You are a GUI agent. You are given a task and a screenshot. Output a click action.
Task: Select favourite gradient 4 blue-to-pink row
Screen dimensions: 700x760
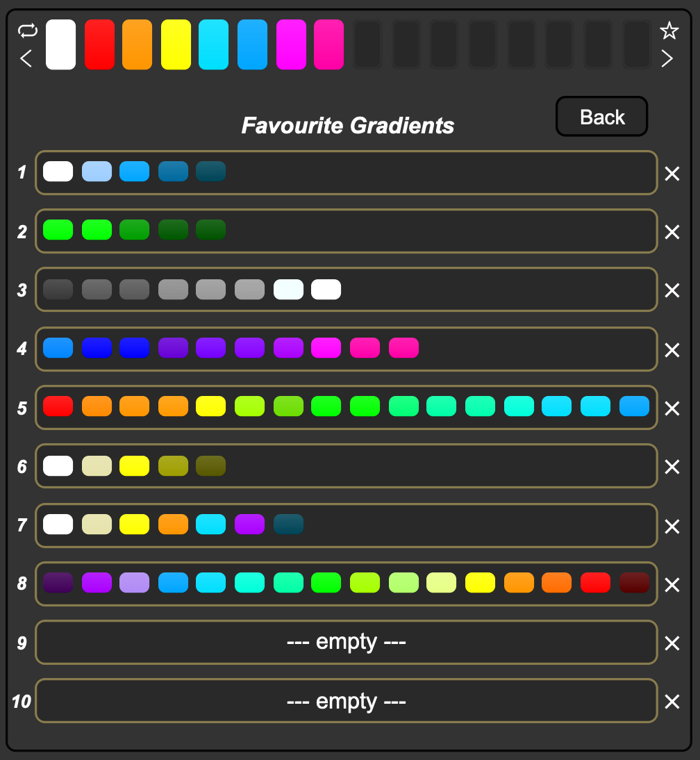pos(347,349)
